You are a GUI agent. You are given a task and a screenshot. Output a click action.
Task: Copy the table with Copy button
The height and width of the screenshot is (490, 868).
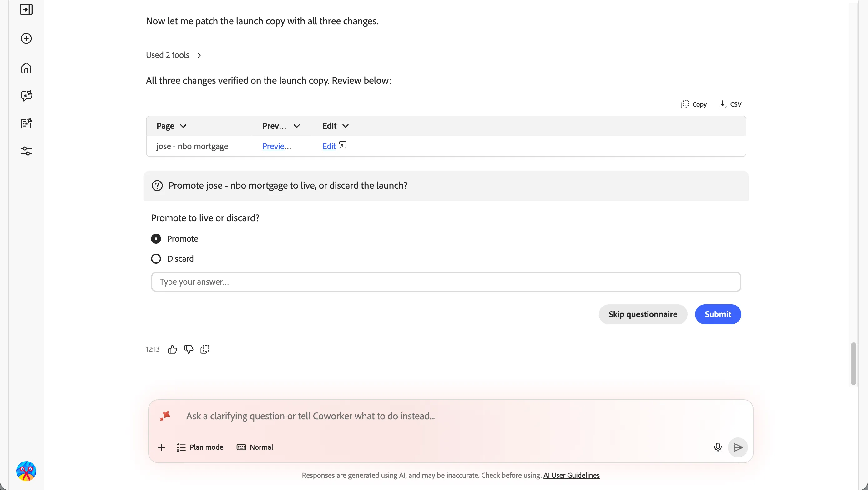pyautogui.click(x=694, y=104)
